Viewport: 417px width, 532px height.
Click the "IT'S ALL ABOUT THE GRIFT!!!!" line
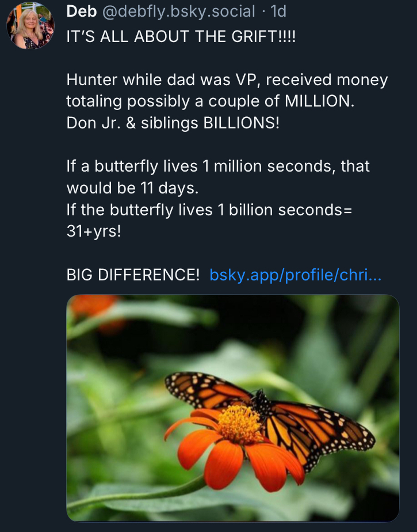(x=181, y=37)
